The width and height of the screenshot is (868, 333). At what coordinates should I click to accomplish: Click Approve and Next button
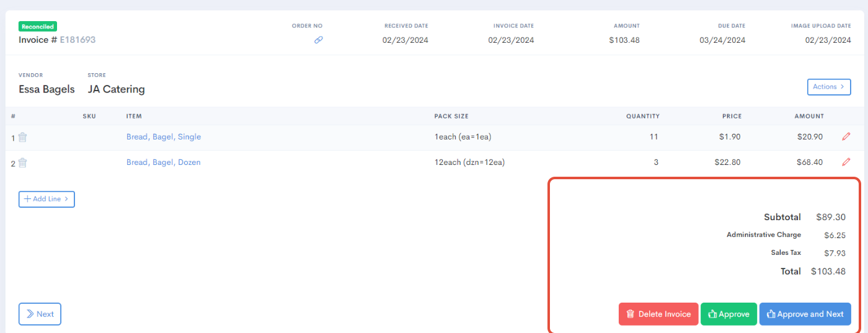pos(805,314)
